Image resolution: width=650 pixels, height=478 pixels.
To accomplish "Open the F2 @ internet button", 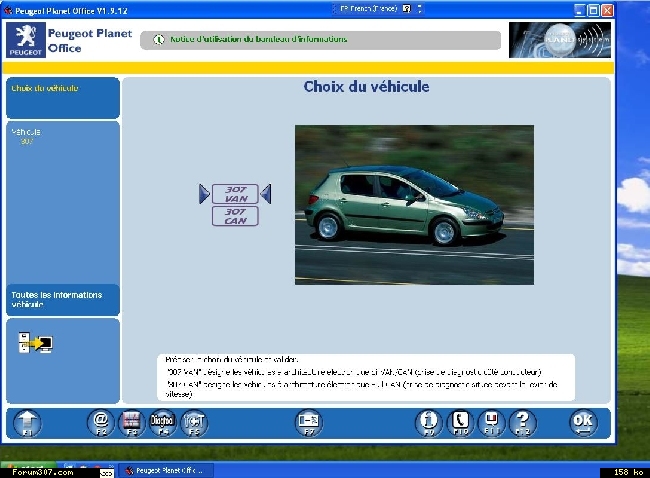I will coord(101,423).
